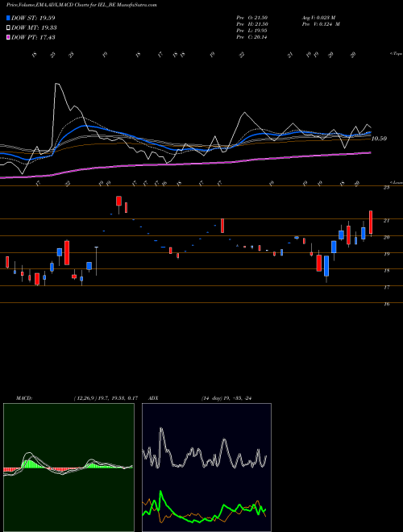
Task: Click the last tall red candlestick near 21
Action: [371, 222]
